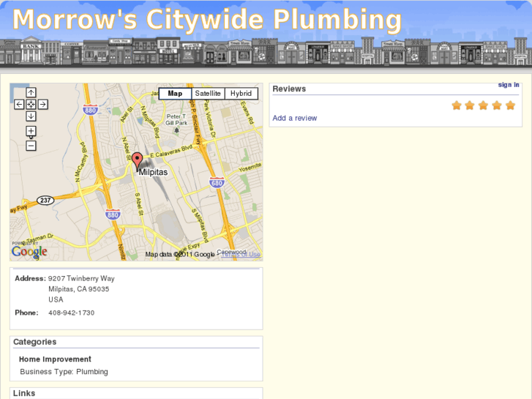Click the E Calaveras Blvd label on map
The width and height of the screenshot is (532, 399).
(171, 152)
